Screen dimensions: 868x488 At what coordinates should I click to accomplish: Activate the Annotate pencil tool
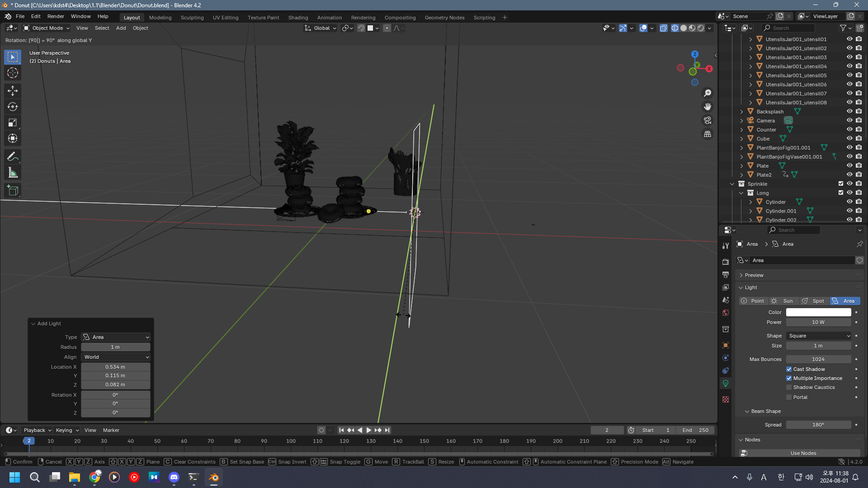(x=12, y=157)
